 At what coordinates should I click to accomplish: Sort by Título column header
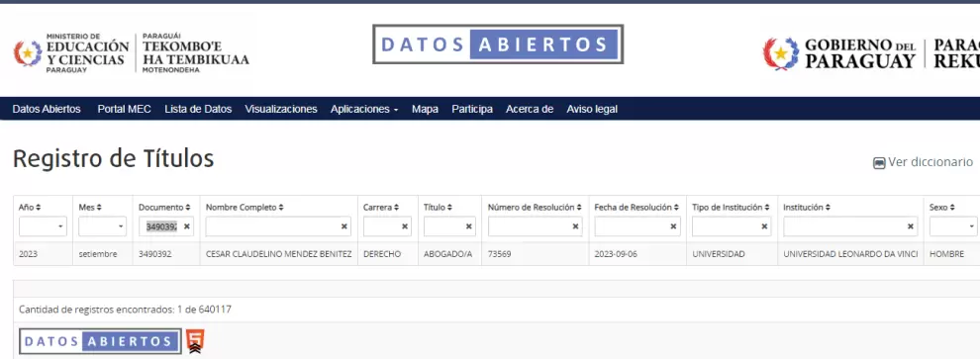tap(438, 208)
